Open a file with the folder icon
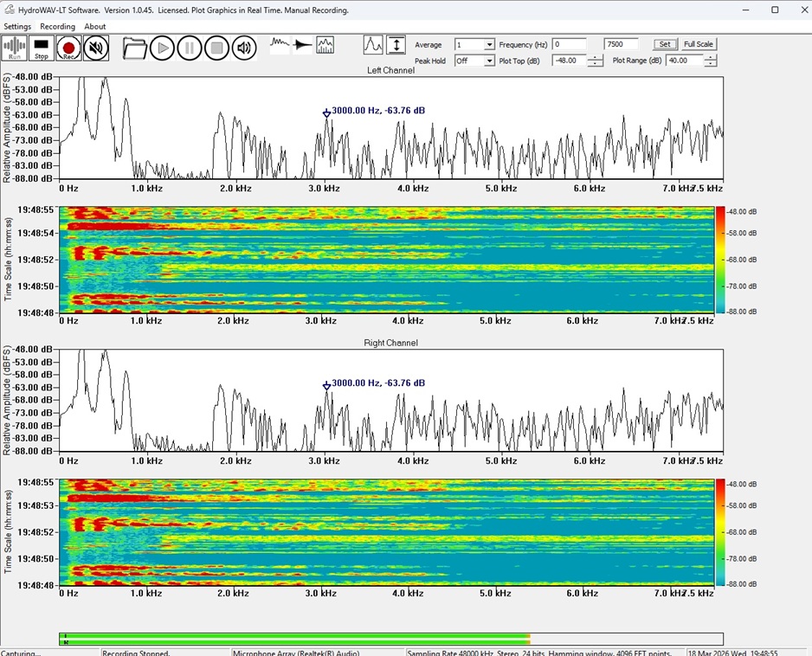The height and width of the screenshot is (656, 812). 134,48
